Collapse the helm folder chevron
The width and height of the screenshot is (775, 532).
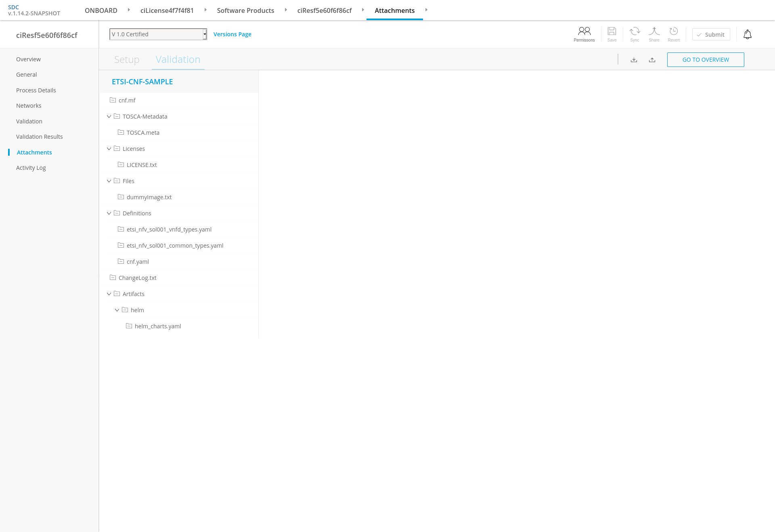click(117, 310)
